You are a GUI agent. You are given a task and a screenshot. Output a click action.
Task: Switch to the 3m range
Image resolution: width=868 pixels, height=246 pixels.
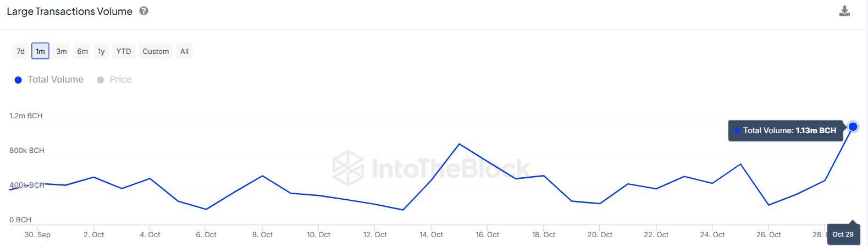pyautogui.click(x=62, y=51)
